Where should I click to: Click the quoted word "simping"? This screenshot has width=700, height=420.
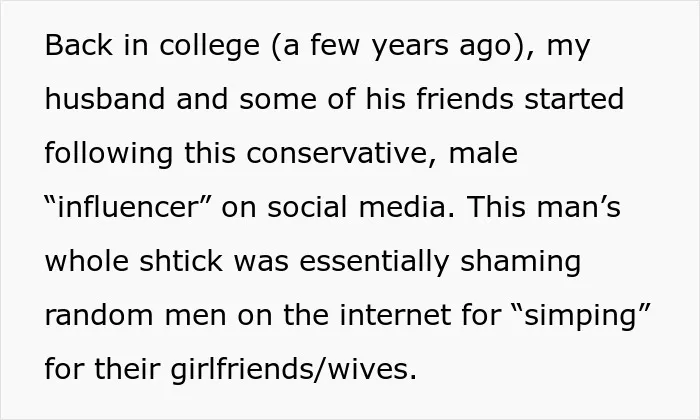click(580, 316)
